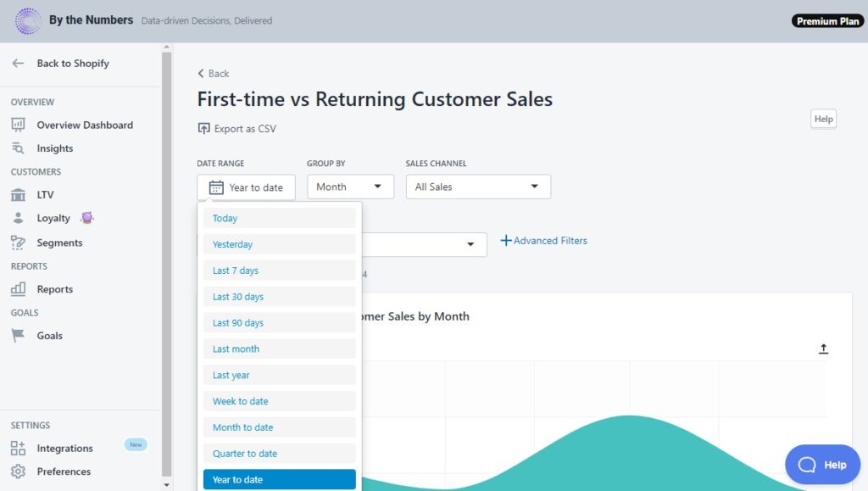Select Today from the date range list
Viewport: 868px width, 491px height.
click(x=279, y=218)
